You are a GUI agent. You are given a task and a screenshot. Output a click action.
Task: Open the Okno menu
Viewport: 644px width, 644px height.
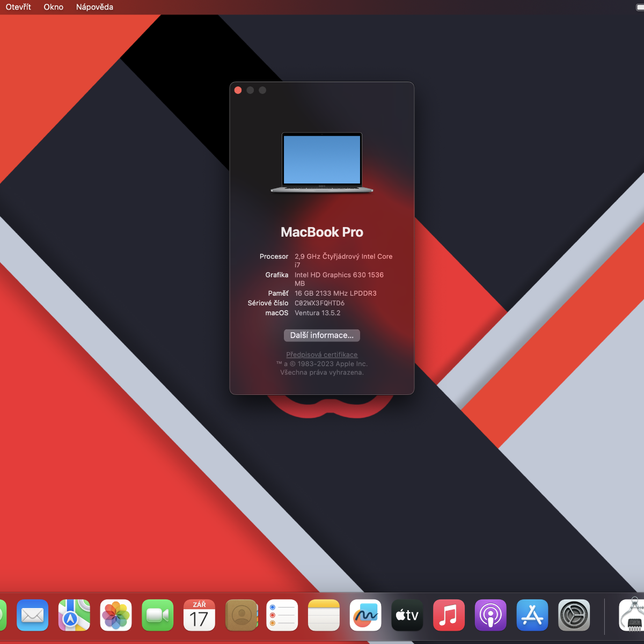click(53, 7)
